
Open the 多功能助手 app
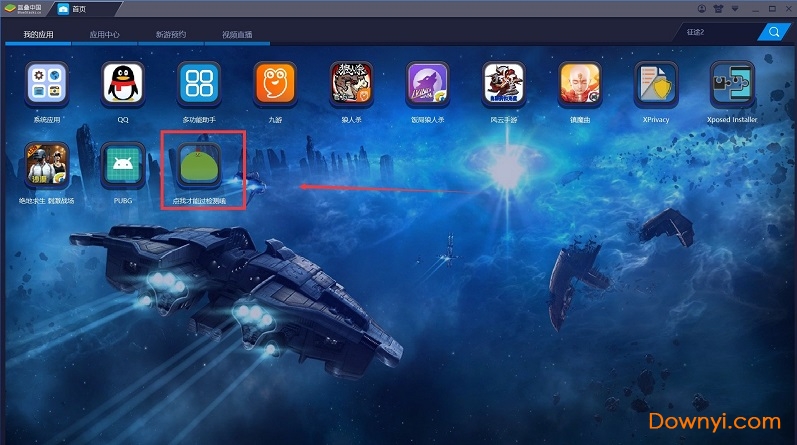(199, 85)
